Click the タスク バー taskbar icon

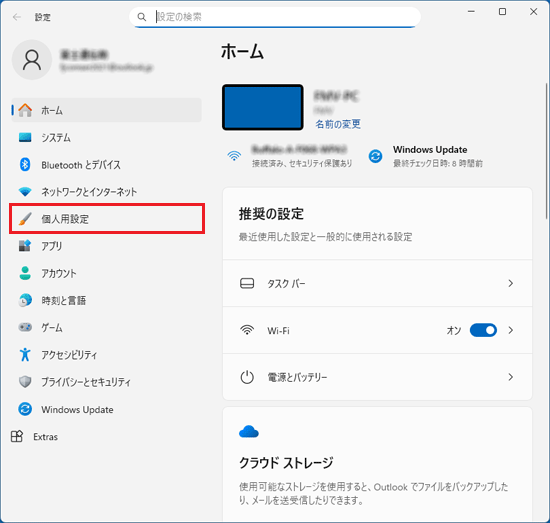pyautogui.click(x=247, y=283)
